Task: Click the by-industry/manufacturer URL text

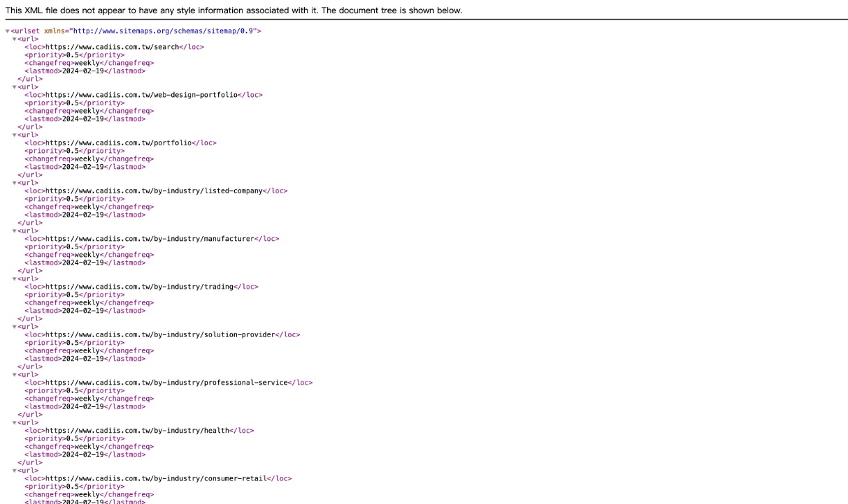Action: (150, 239)
